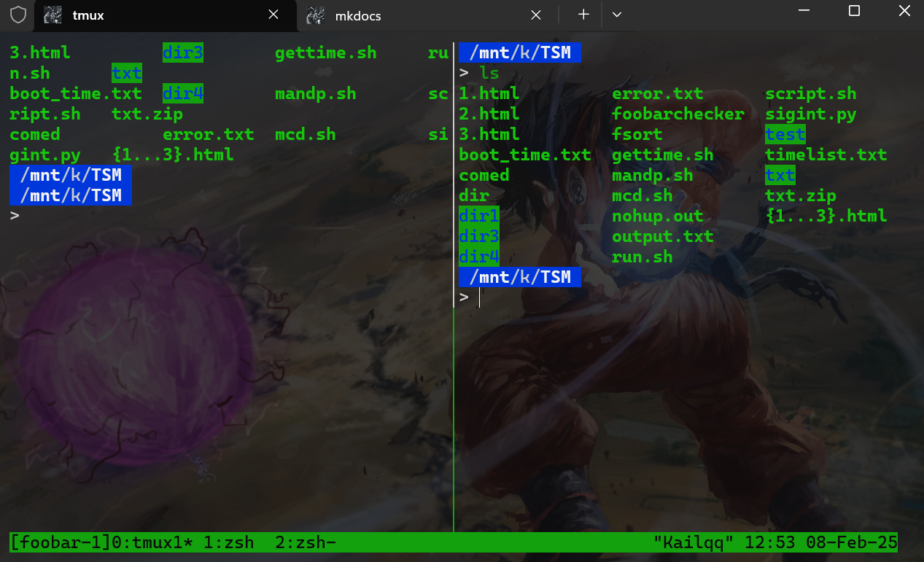Click the tmux tab's profile icon
924x562 pixels.
coord(53,15)
